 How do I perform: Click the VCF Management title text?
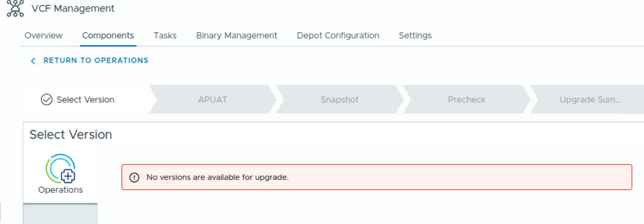[x=73, y=8]
